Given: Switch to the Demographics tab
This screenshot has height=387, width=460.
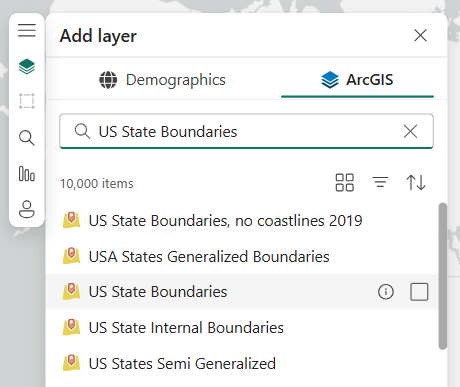Looking at the screenshot, I should [x=163, y=80].
